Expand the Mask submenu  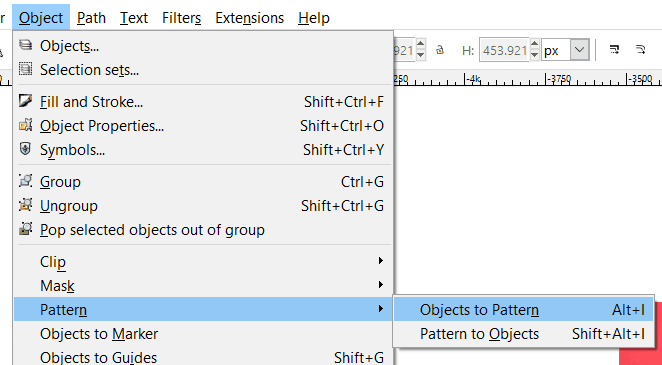tap(203, 286)
